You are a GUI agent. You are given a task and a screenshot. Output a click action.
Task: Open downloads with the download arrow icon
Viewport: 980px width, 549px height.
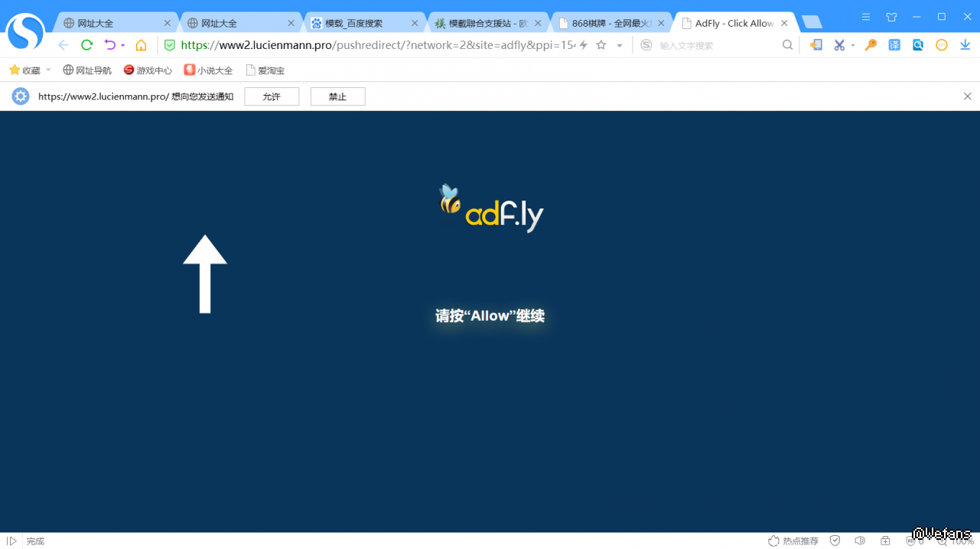(965, 45)
